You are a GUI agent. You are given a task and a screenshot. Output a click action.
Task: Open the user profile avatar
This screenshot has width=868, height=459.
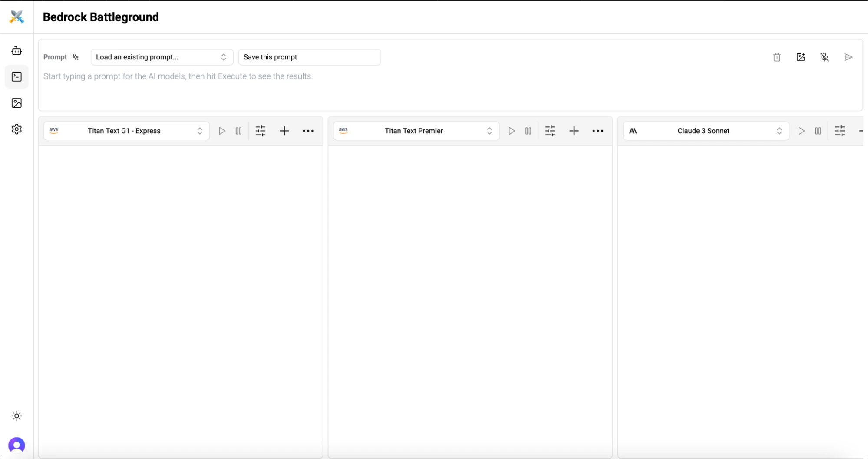pos(17,446)
